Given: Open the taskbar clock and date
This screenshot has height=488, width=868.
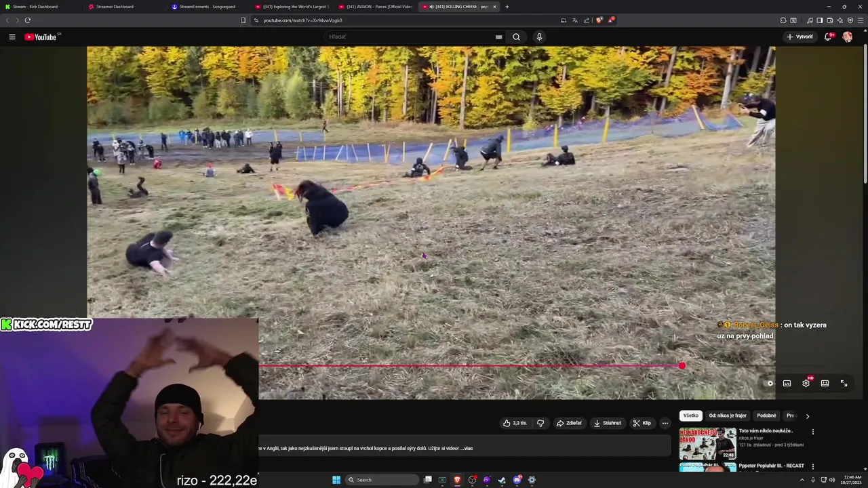Looking at the screenshot, I should pos(852,480).
